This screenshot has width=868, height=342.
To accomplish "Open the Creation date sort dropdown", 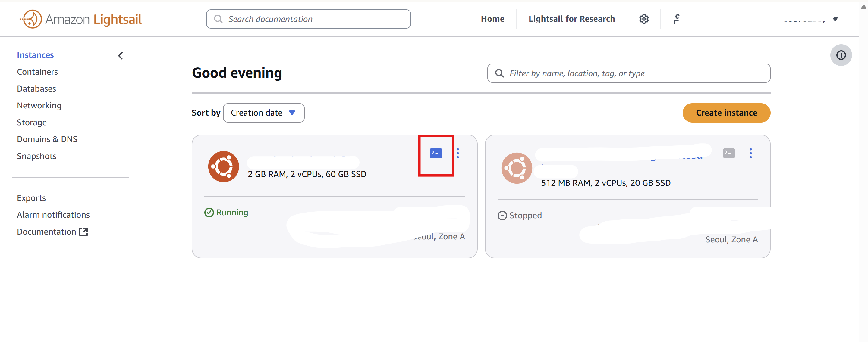I will 263,113.
